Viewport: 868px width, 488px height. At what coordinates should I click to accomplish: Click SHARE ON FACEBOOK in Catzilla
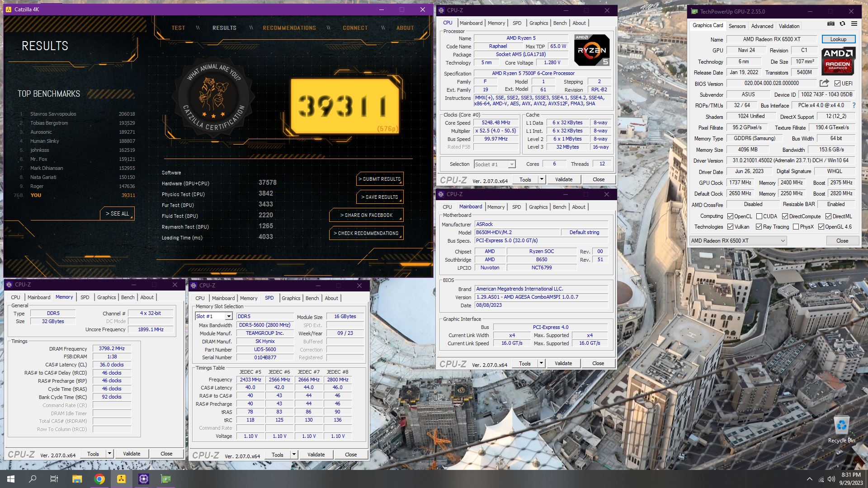pos(366,215)
